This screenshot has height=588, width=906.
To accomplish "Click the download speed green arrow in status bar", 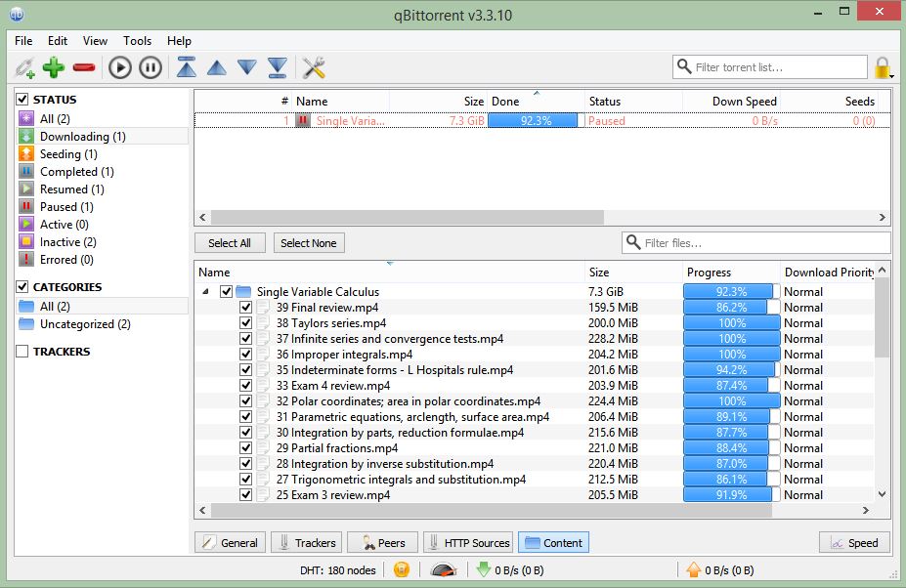I will 484,570.
